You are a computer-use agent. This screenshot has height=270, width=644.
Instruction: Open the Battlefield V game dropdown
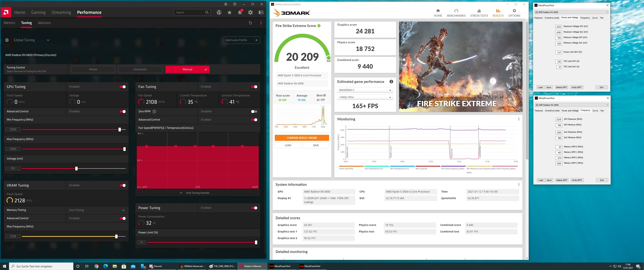click(365, 90)
